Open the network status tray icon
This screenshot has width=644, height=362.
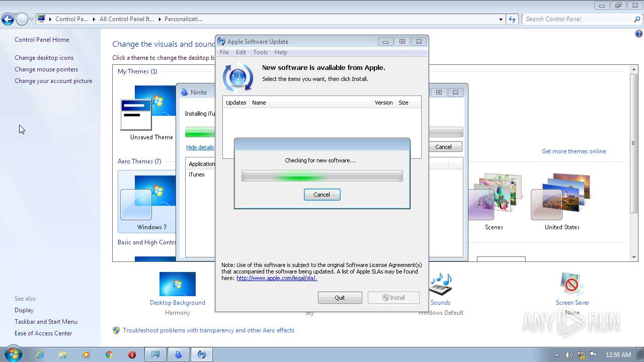tap(581, 355)
